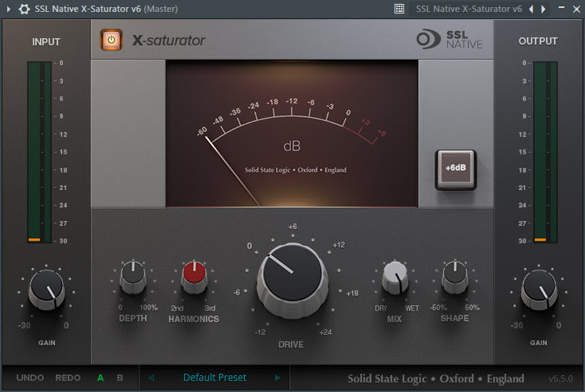Adjust the DEPTH knob
585x392 pixels.
[x=133, y=277]
